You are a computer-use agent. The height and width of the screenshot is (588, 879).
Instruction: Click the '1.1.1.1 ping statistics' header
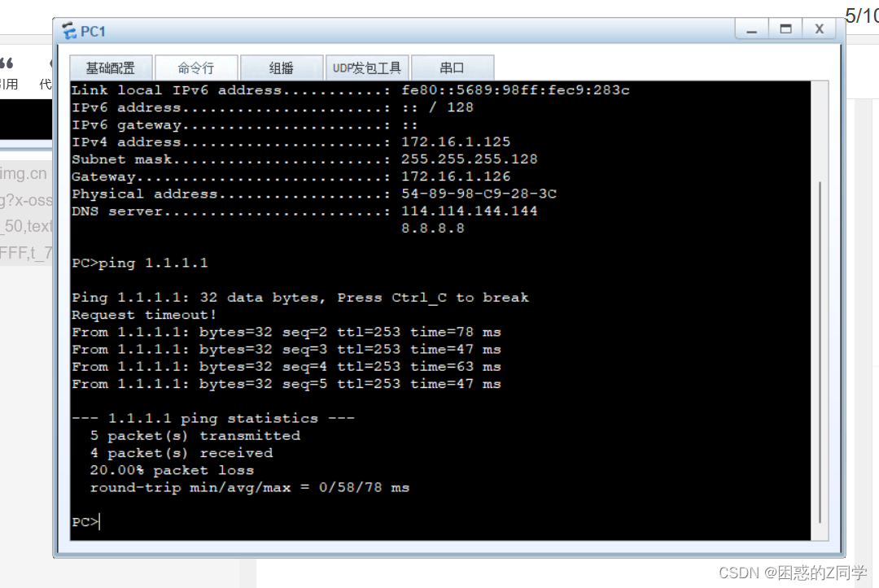coord(212,418)
